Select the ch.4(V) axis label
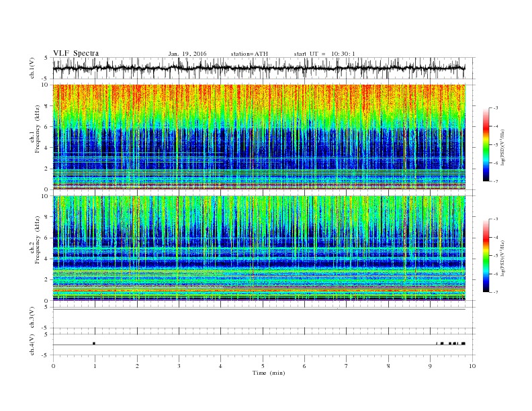The image size is (532, 411). (x=32, y=345)
